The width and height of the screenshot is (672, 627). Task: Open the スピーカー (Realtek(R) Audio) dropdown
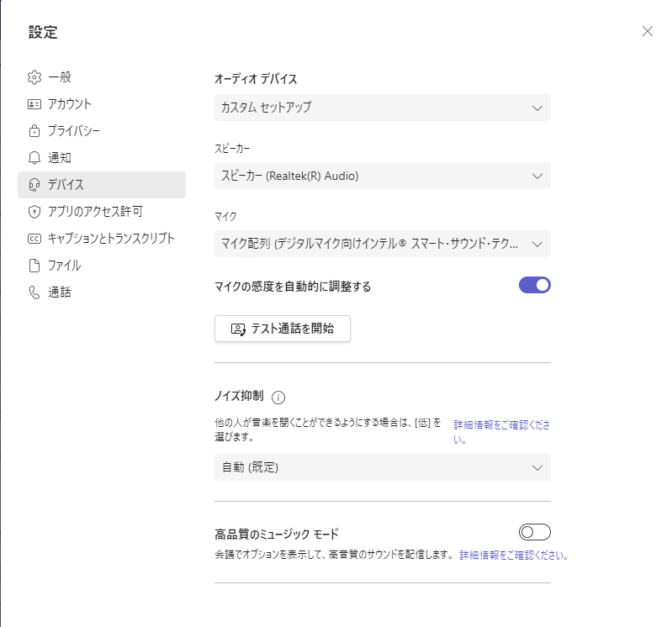[383, 176]
